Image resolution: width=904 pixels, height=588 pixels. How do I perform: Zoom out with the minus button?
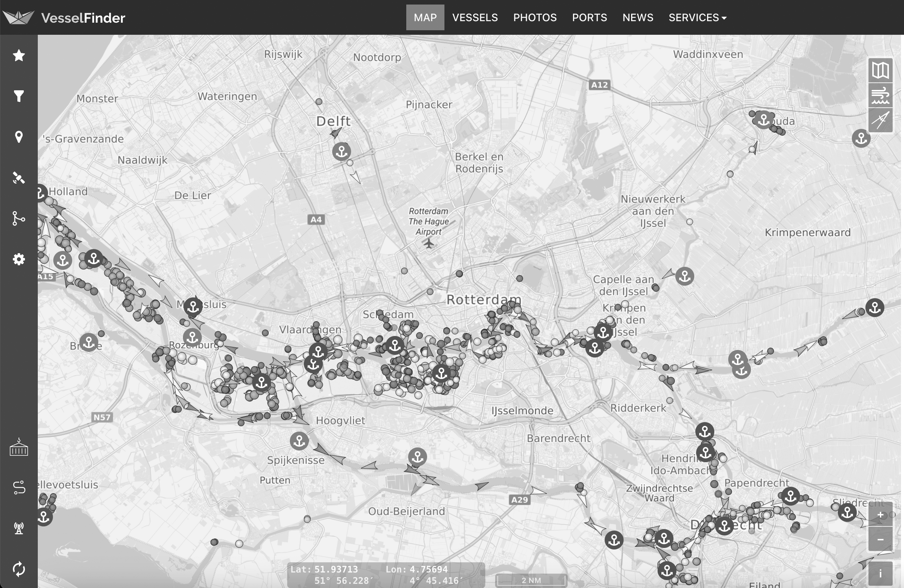coord(880,539)
